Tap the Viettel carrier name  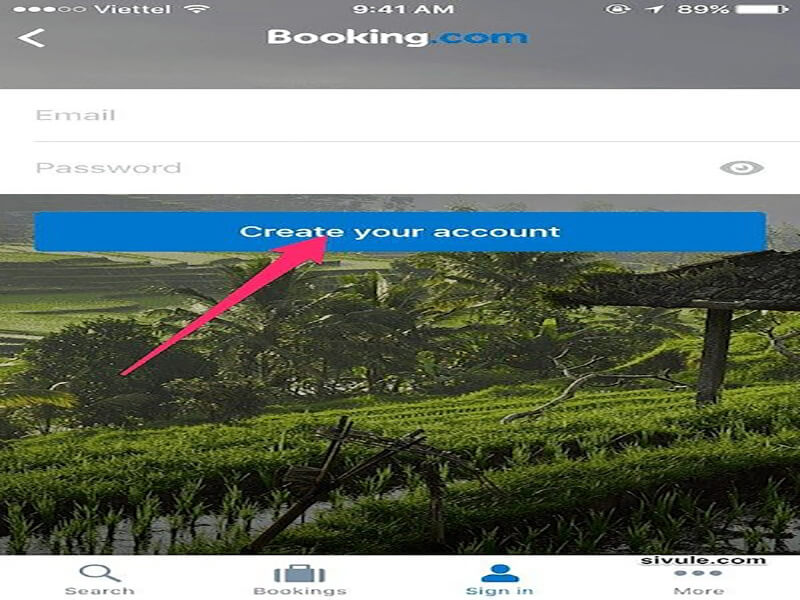click(x=133, y=9)
